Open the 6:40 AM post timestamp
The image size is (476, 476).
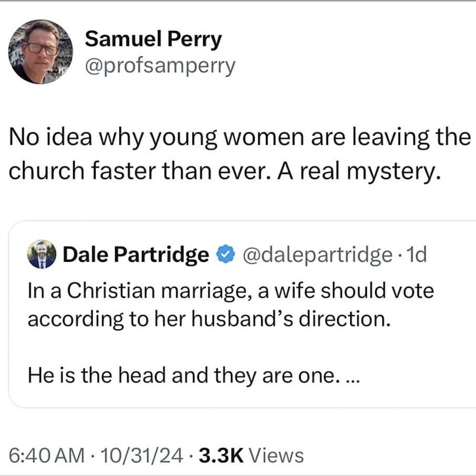tap(47, 455)
